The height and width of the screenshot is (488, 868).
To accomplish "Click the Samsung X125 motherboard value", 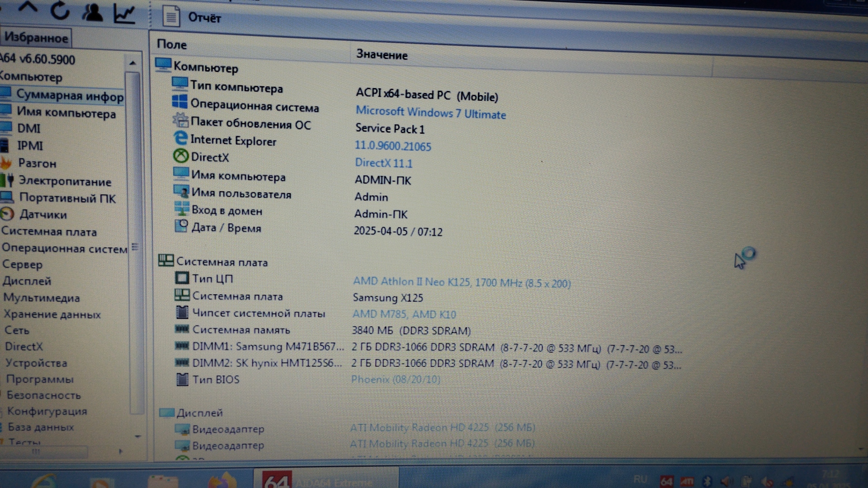I will pos(388,298).
